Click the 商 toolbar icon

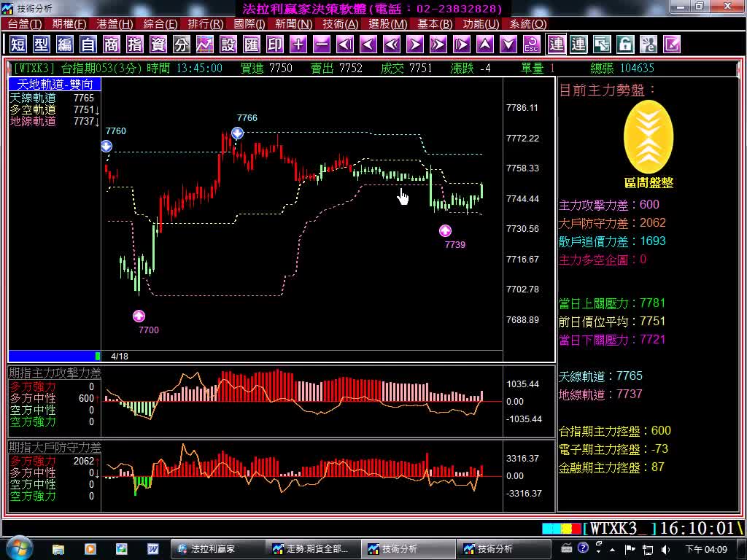click(112, 44)
